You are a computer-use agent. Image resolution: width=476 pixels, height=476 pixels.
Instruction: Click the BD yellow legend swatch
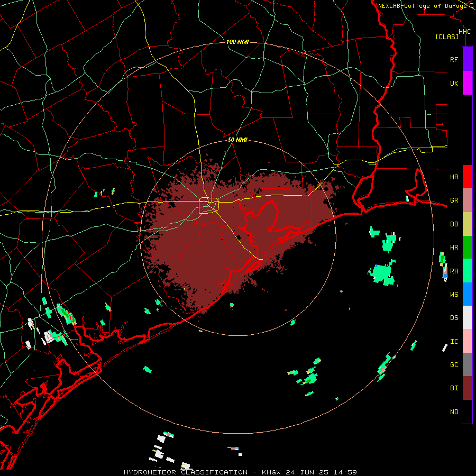click(467, 224)
